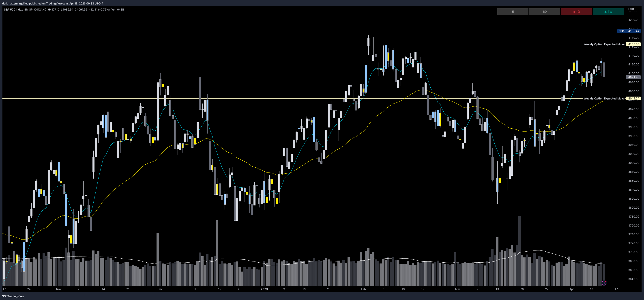Click the 4165.80 expected move price tag
The height and width of the screenshot is (300, 644).
click(x=633, y=44)
